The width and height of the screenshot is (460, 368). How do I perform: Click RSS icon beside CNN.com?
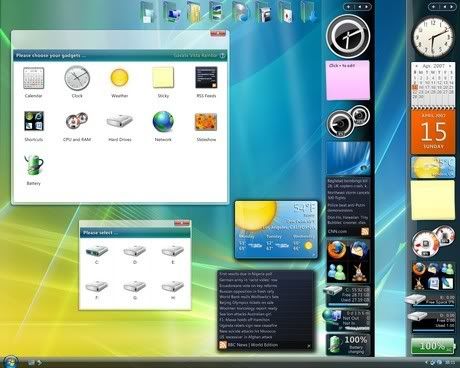(365, 231)
